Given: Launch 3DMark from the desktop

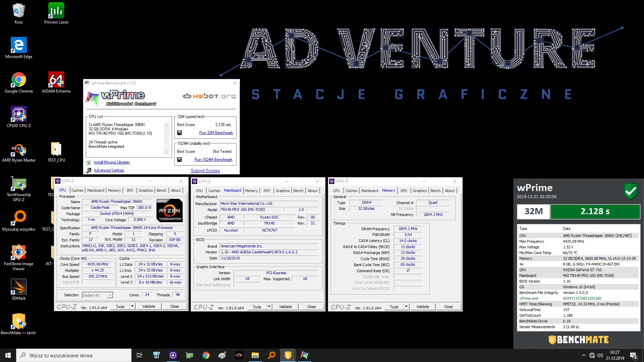Looking at the screenshot, I should [19, 290].
